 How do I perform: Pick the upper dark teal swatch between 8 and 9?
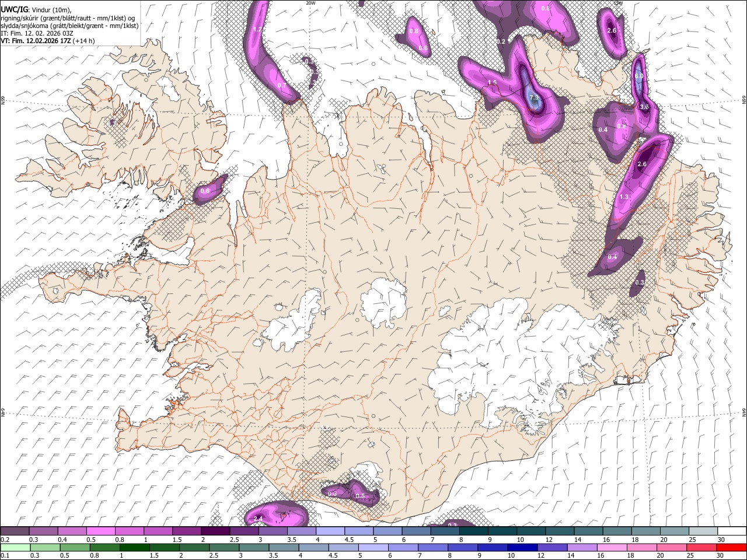pyautogui.click(x=473, y=531)
